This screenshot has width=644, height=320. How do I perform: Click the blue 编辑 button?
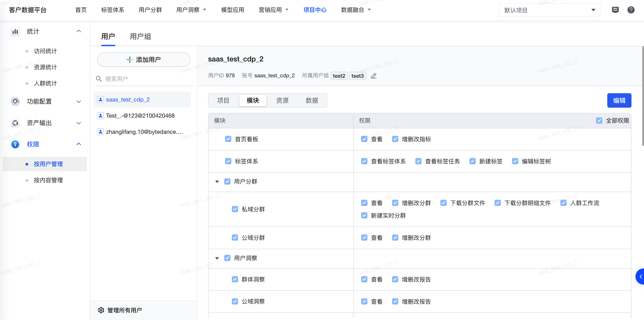point(619,100)
